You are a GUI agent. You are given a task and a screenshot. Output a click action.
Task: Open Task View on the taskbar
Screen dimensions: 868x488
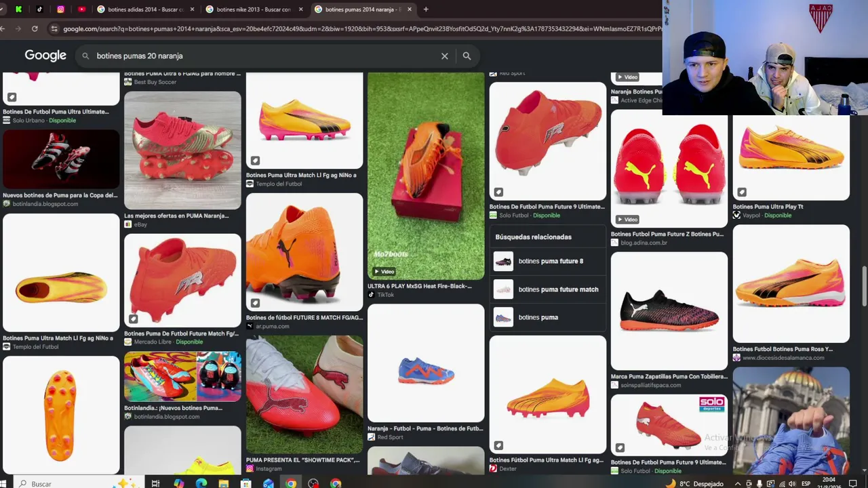155,483
